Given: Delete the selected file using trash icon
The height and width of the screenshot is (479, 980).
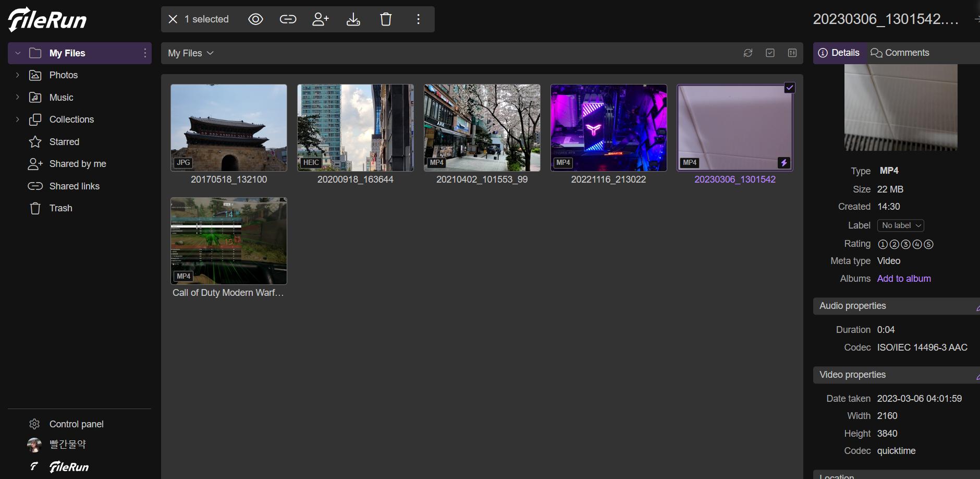Looking at the screenshot, I should [x=386, y=19].
